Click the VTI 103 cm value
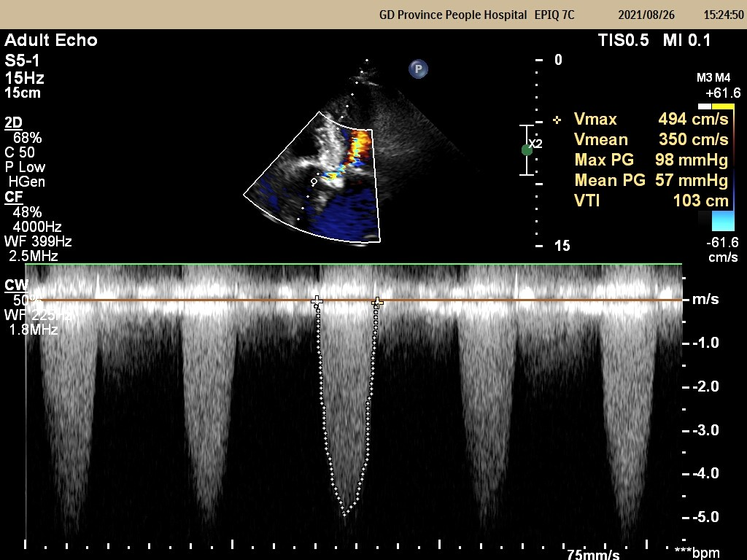Viewport: 747px width, 560px height. tap(700, 201)
